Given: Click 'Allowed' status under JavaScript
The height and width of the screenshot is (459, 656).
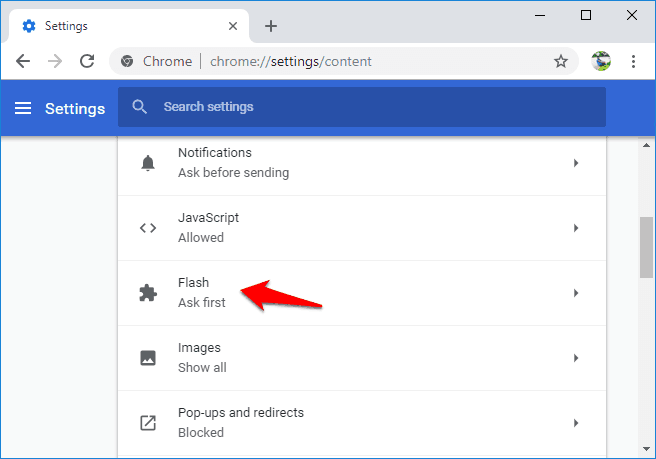Looking at the screenshot, I should point(201,238).
